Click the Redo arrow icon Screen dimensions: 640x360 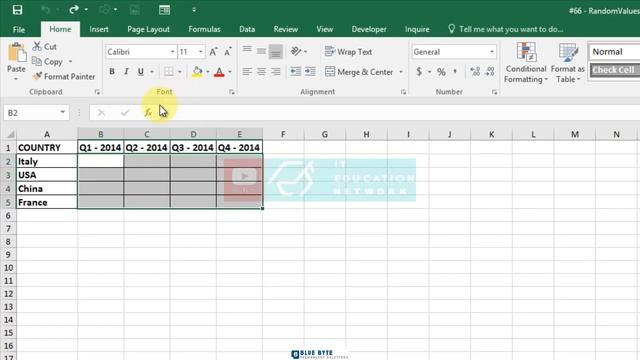click(x=73, y=9)
